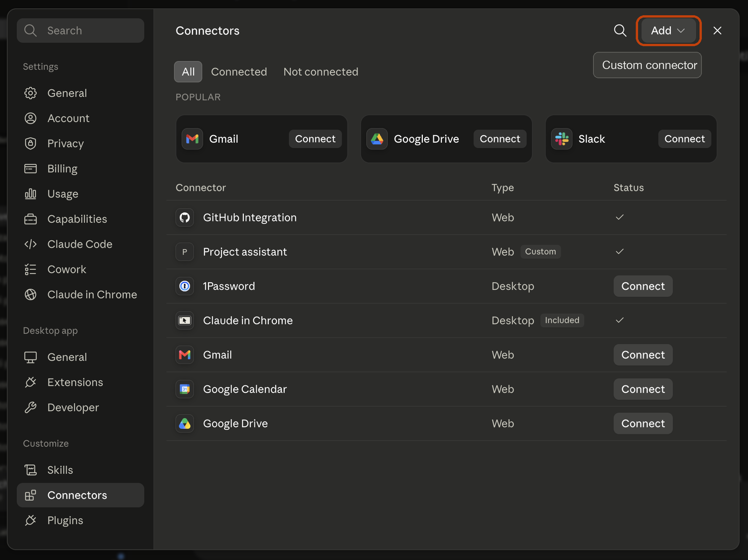Connect Gmail in the Popular card
Screen dimensions: 748x560
pos(315,139)
